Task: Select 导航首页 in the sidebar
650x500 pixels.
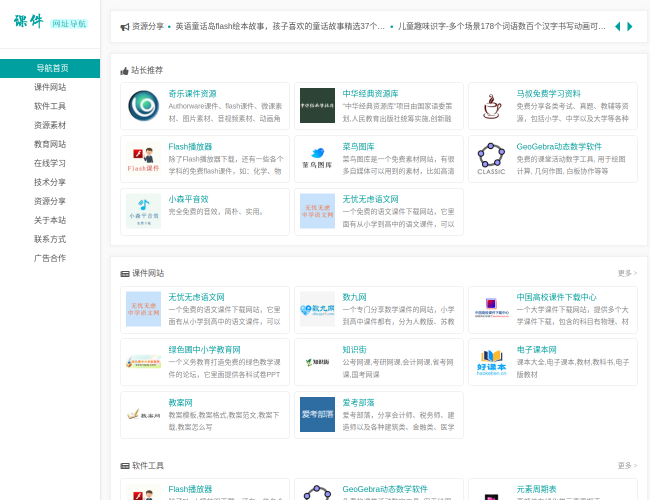Action: (x=50, y=68)
